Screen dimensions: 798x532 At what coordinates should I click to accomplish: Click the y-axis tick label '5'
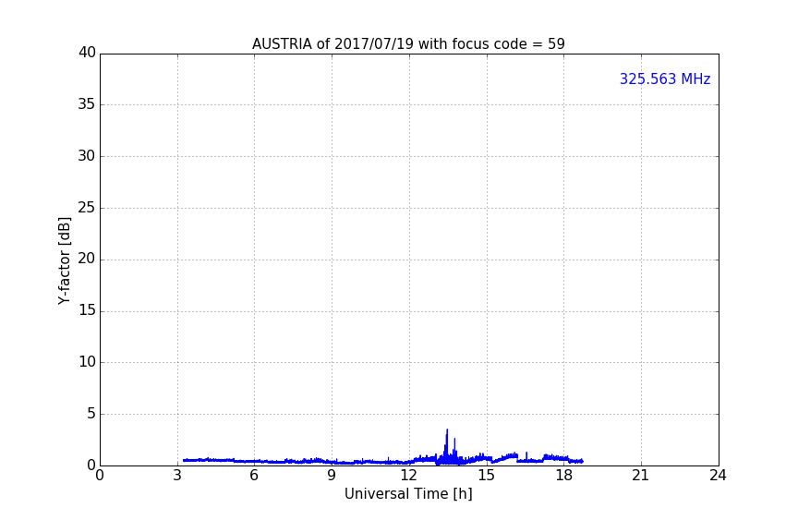point(91,414)
